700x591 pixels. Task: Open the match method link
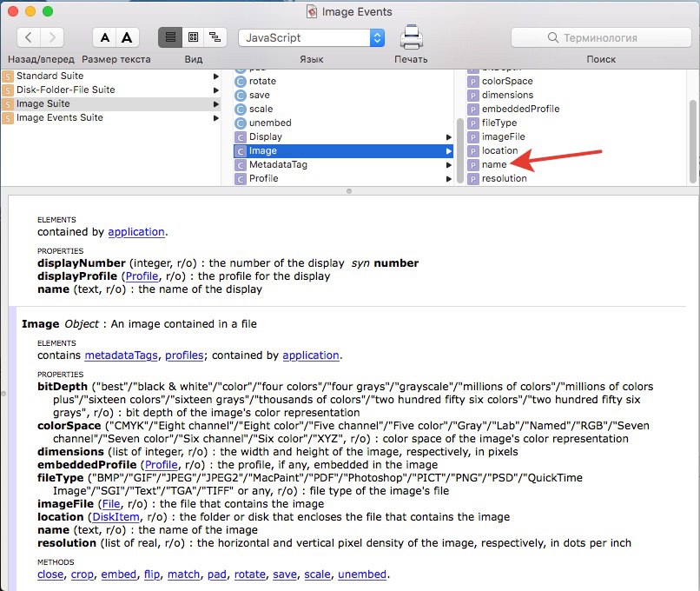click(x=183, y=574)
